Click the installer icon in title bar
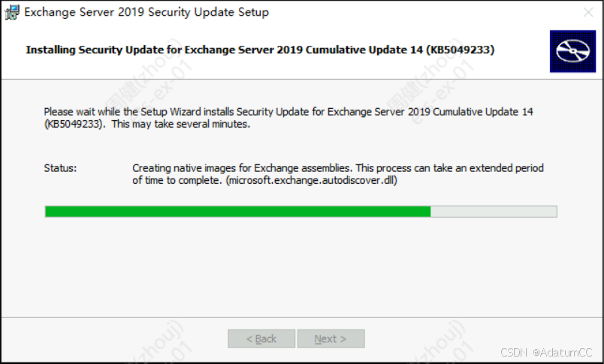The height and width of the screenshot is (364, 604). [11, 12]
